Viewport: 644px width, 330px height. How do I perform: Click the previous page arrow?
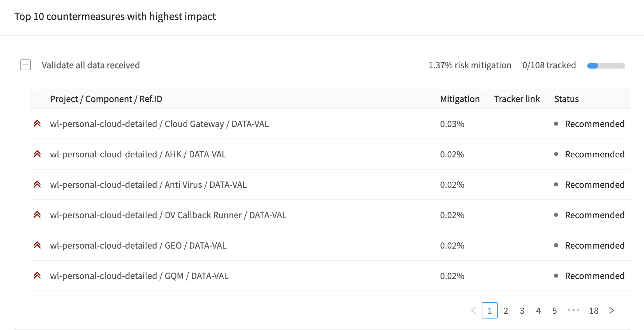point(474,310)
